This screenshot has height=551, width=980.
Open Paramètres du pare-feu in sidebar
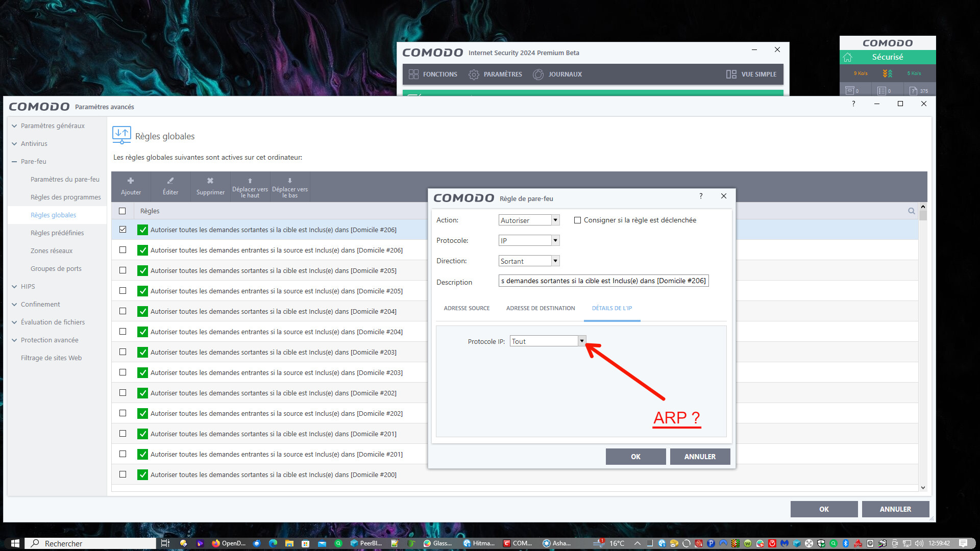pos(65,179)
